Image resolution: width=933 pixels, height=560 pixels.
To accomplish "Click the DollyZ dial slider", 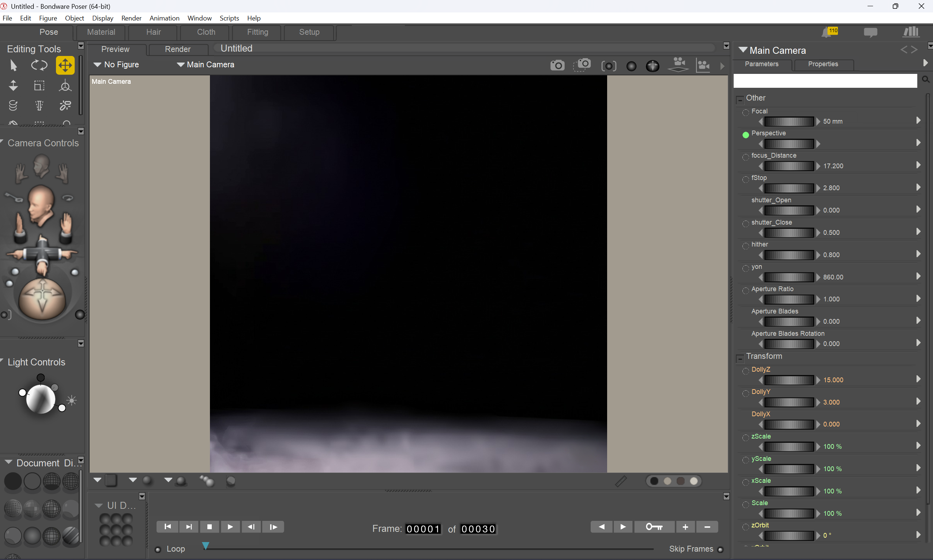I will click(x=789, y=380).
